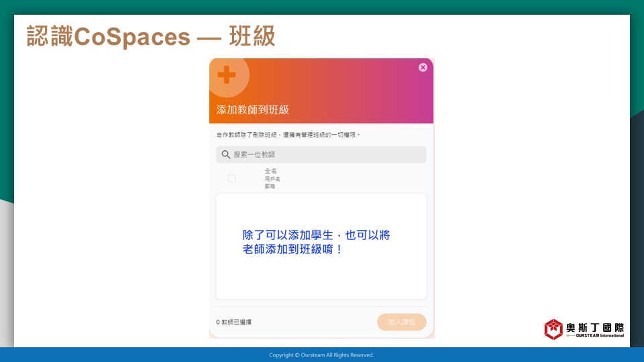The width and height of the screenshot is (644, 362).
Task: Click the 全名 column label
Action: tap(270, 171)
